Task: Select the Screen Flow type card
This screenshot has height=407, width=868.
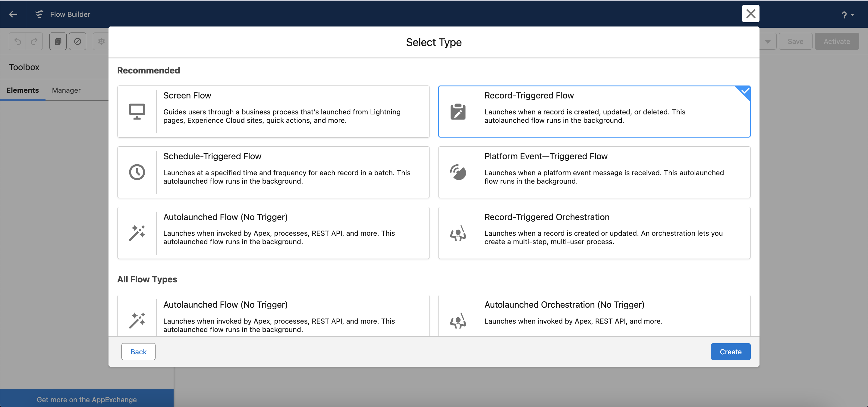Action: point(273,111)
